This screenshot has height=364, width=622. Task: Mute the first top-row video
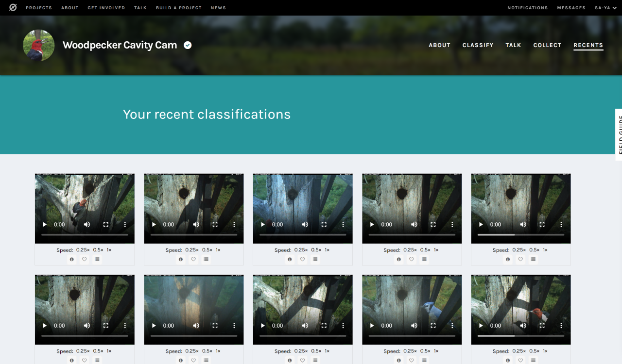click(x=87, y=225)
